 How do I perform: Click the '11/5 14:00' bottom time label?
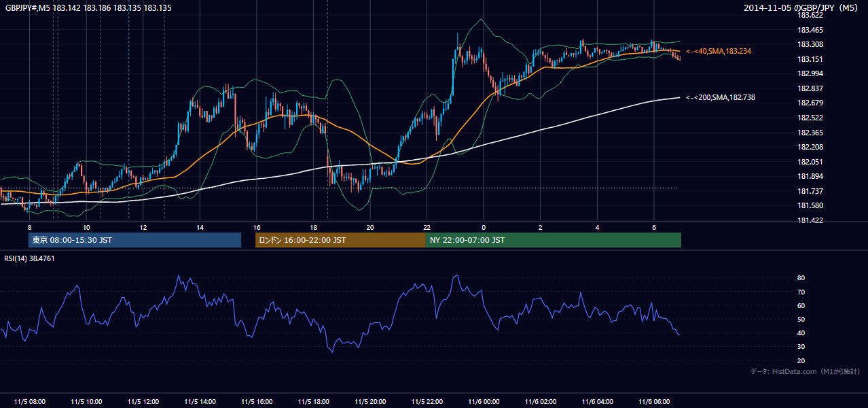coord(200,402)
